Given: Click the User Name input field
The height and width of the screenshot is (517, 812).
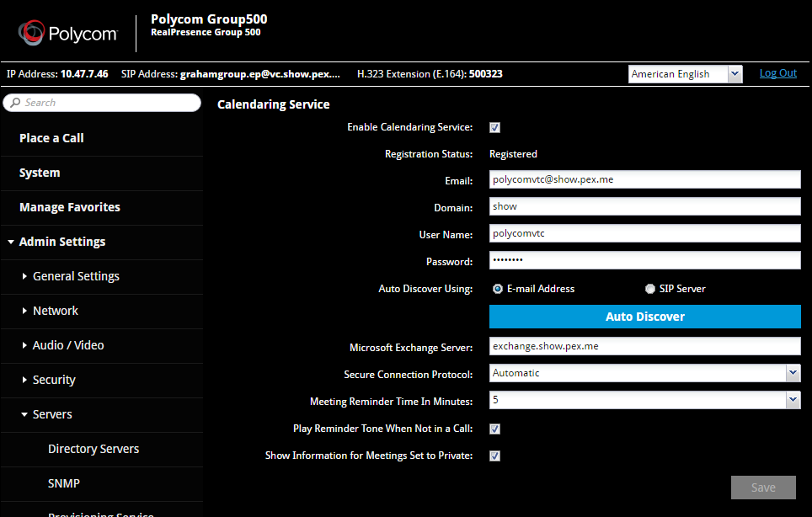Looking at the screenshot, I should (644, 233).
